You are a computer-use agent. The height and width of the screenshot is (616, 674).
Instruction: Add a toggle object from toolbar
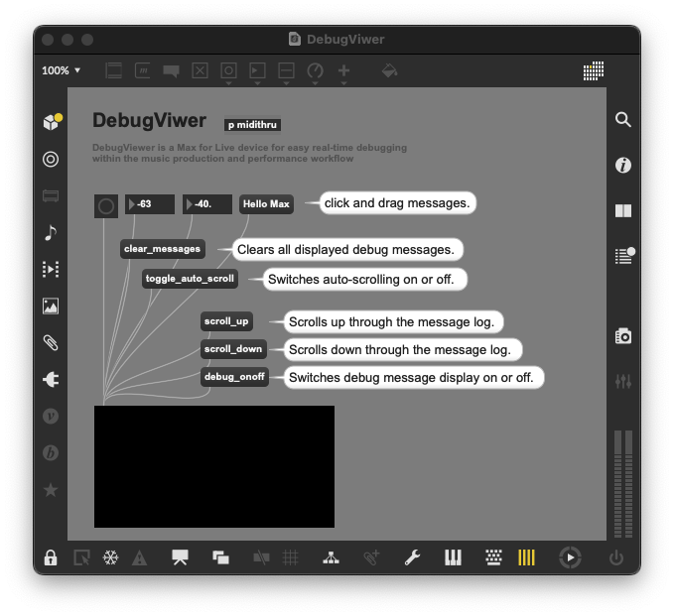point(200,70)
